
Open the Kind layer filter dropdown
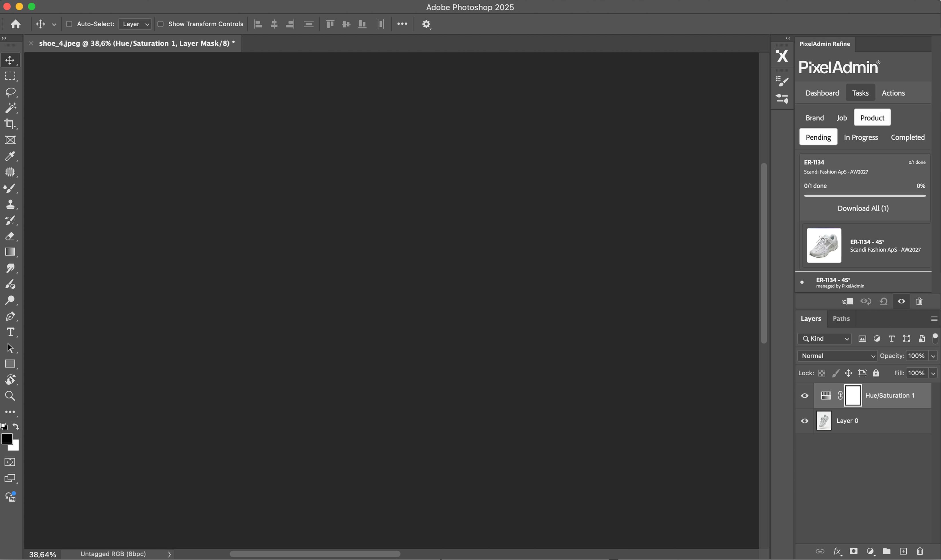coord(824,338)
